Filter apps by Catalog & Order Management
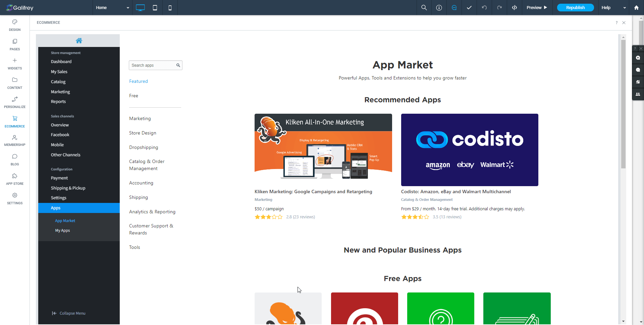644x325 pixels. click(x=147, y=165)
